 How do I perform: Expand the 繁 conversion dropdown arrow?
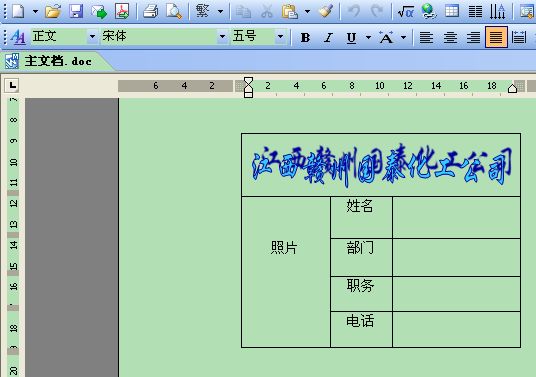point(220,11)
